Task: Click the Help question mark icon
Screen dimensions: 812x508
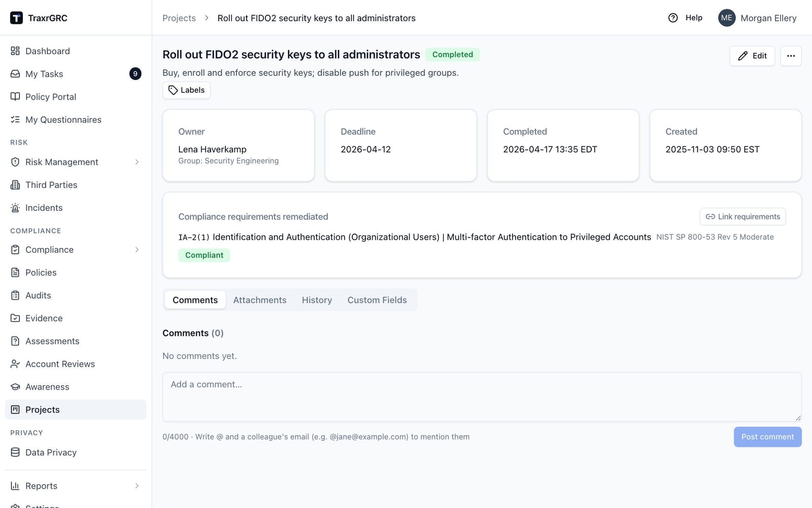Action: pyautogui.click(x=673, y=18)
